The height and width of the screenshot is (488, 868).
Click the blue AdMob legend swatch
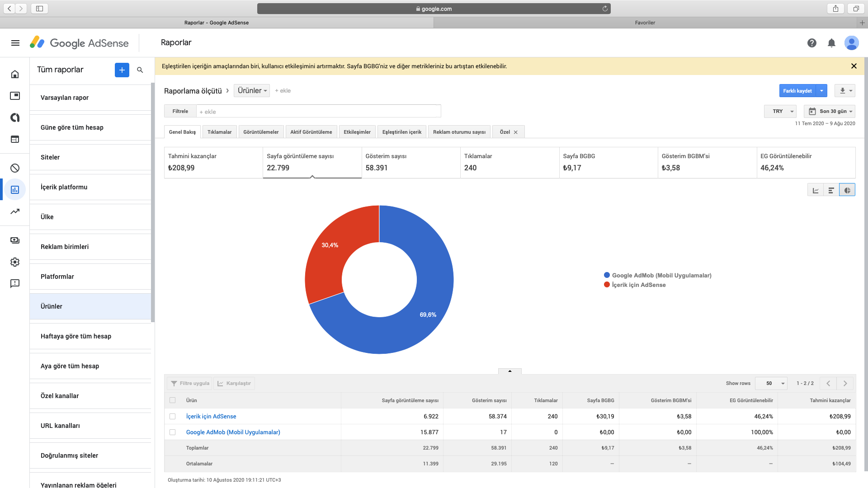pos(607,275)
